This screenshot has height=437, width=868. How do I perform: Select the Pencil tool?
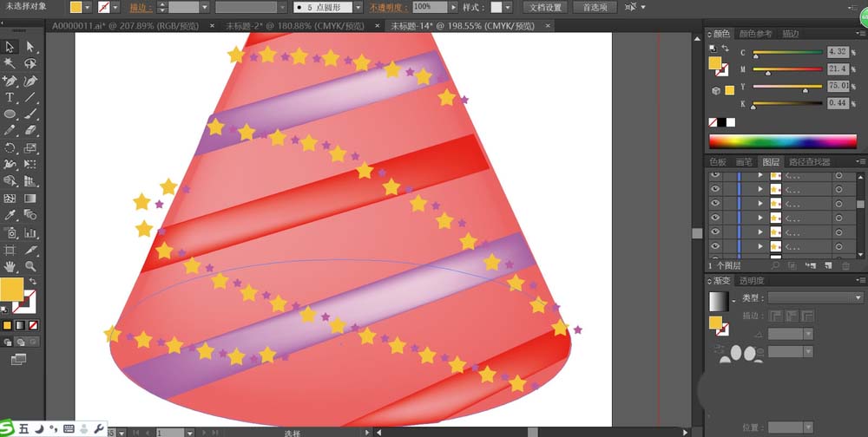tap(10, 131)
